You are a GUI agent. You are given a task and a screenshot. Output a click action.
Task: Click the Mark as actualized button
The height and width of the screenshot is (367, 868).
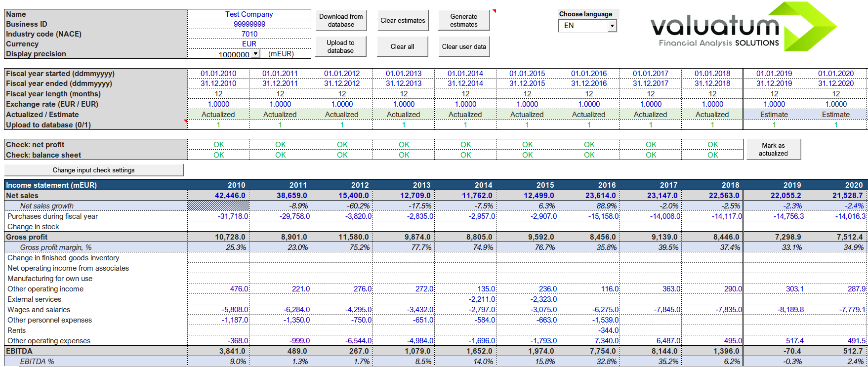[x=774, y=150]
